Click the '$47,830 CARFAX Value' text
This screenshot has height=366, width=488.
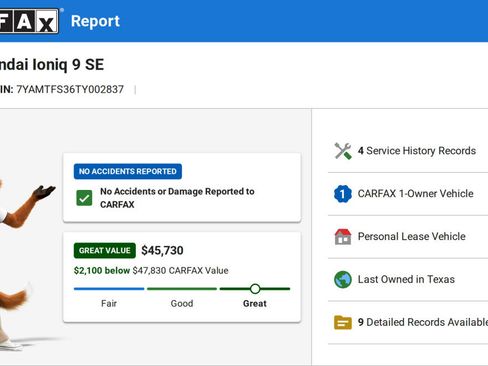point(180,270)
